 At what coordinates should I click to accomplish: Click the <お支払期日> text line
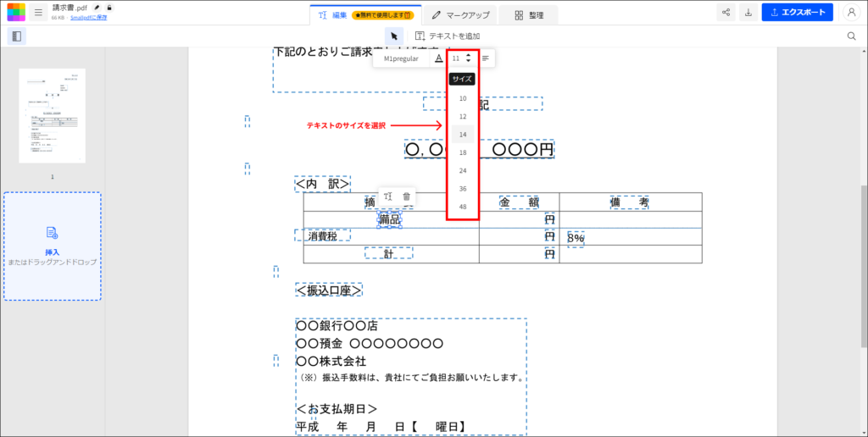point(337,409)
